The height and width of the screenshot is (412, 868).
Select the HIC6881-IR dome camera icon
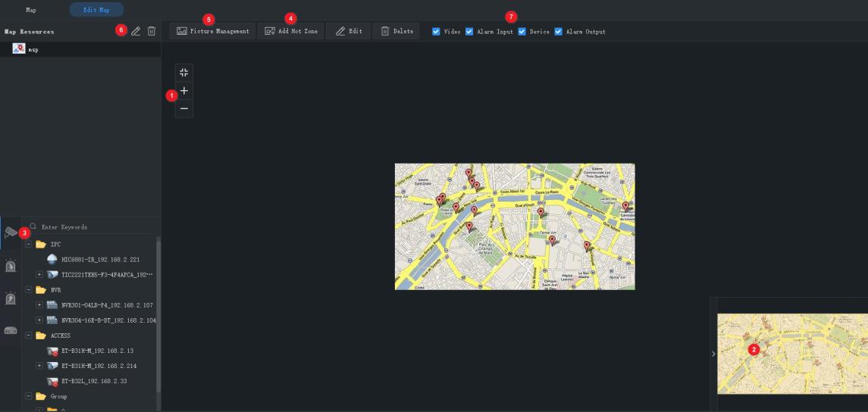[x=52, y=259]
